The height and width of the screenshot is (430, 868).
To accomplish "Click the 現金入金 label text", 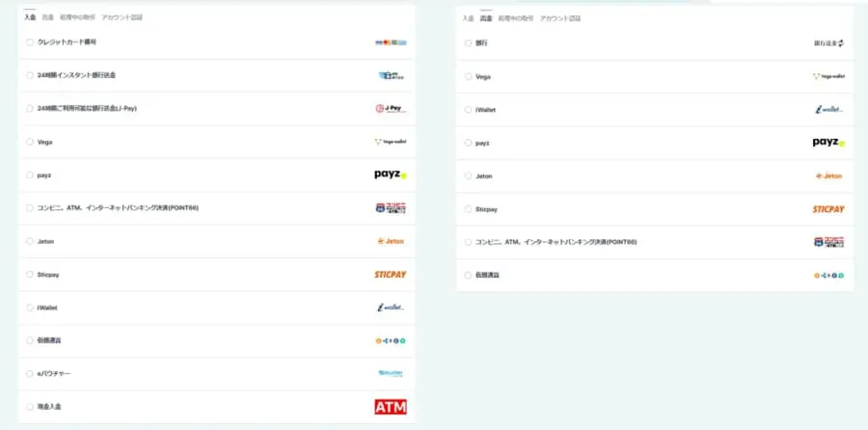I will [49, 407].
